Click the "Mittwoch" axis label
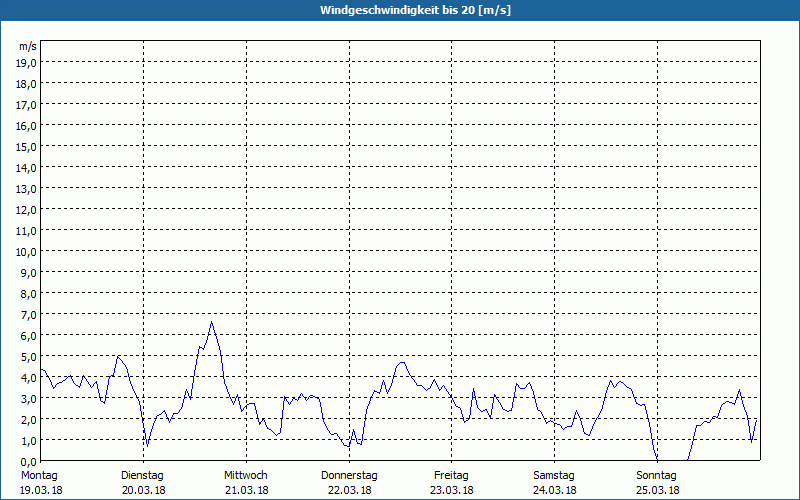Screen dimensions: 800x500 point(246,475)
